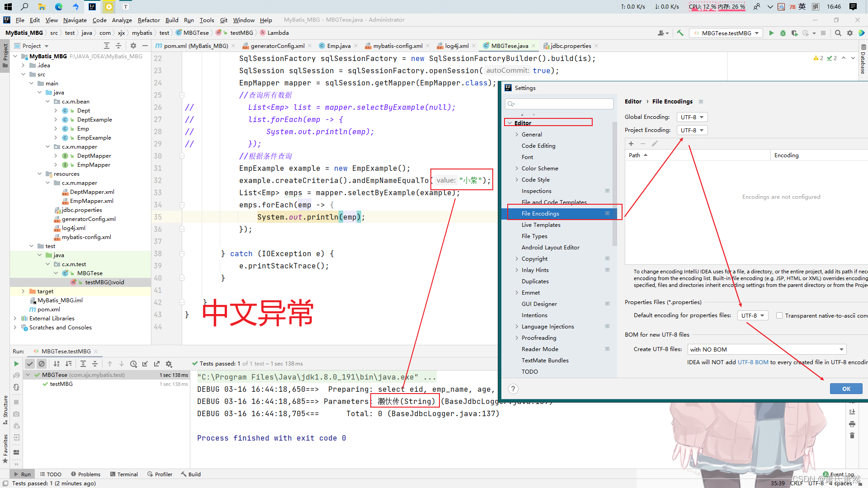868x488 pixels.
Task: Toggle Show Ignored tests button
Action: point(42,364)
